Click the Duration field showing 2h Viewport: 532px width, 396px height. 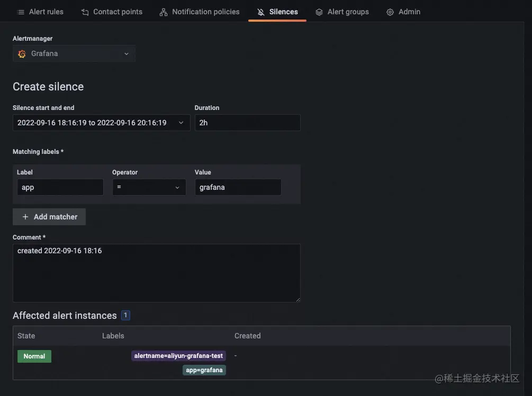pyautogui.click(x=248, y=123)
